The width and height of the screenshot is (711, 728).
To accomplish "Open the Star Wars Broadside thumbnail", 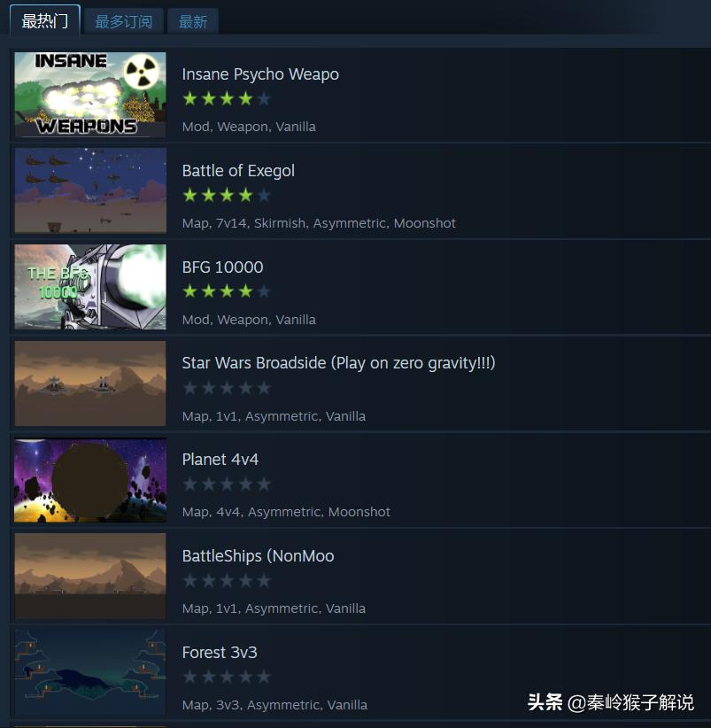I will pos(90,383).
